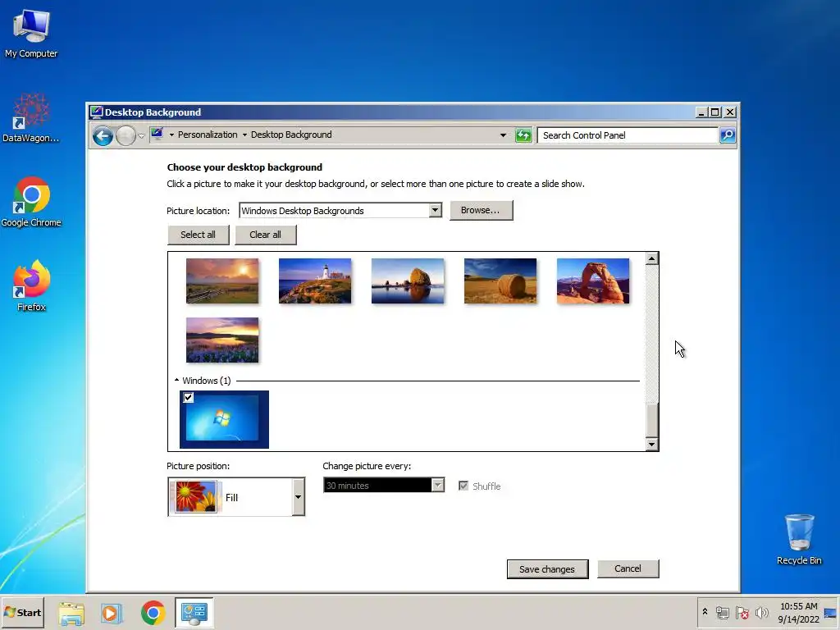Click the Action Center flag tray icon
This screenshot has width=840, height=630.
tap(742, 612)
